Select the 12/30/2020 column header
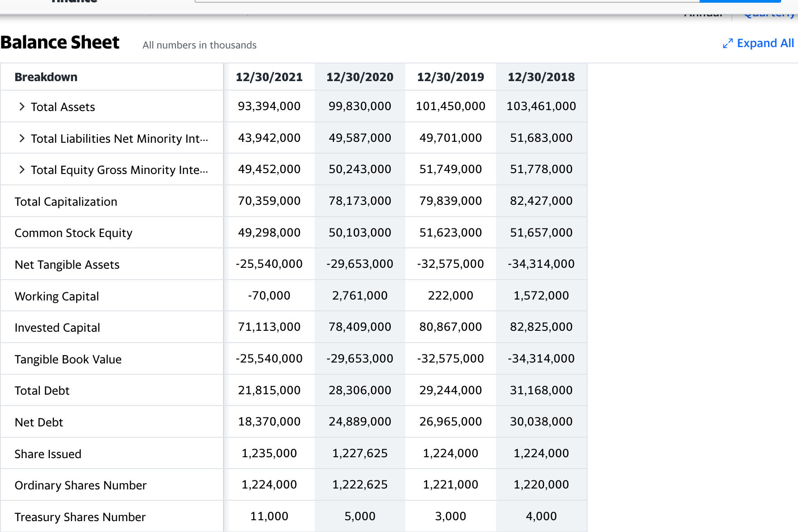 point(360,77)
